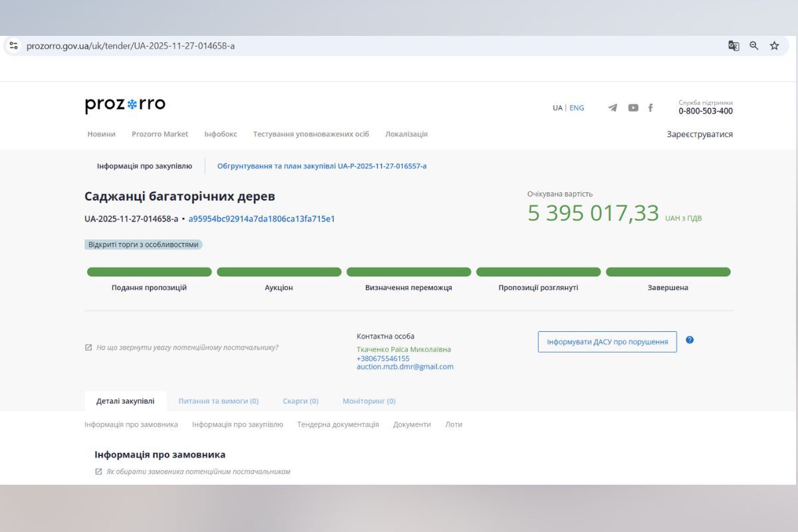Click the blue question mark help icon
The height and width of the screenshot is (532, 798).
tap(690, 340)
